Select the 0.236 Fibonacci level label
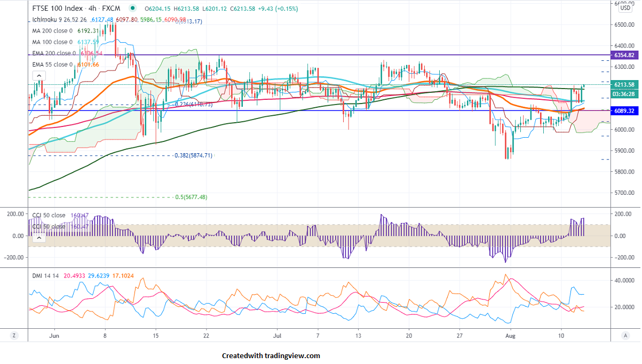Screen dimensions: 642x364 (x=194, y=105)
